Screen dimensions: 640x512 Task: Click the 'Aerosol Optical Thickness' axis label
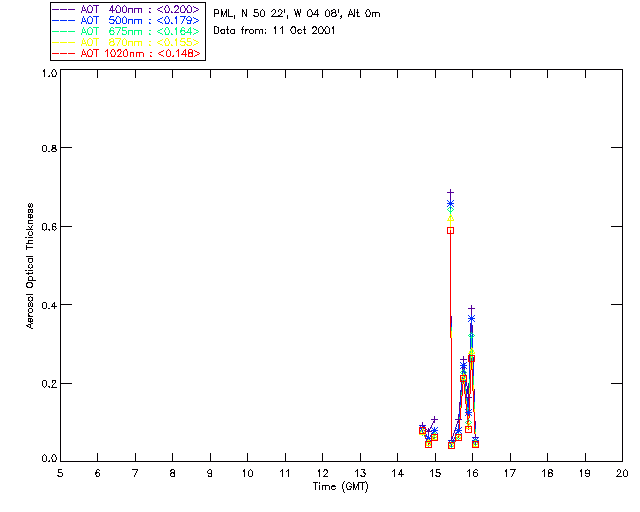30,266
